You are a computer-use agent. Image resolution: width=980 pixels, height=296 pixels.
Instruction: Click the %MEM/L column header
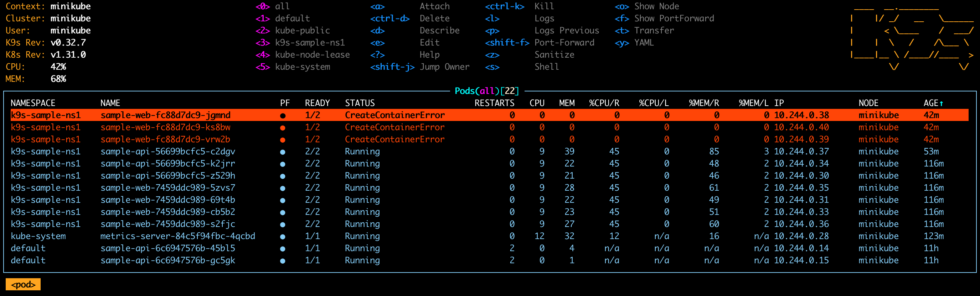[x=754, y=103]
